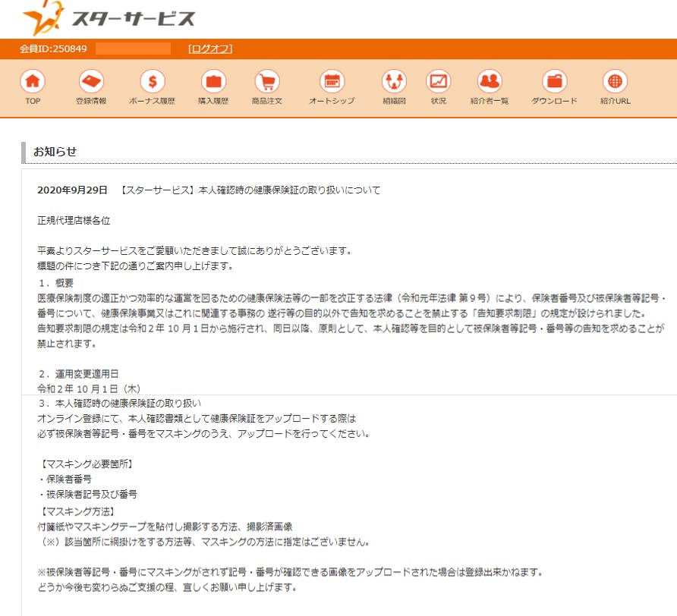
Task: Click the 2020年9月29日 announcement date
Action: point(73,190)
